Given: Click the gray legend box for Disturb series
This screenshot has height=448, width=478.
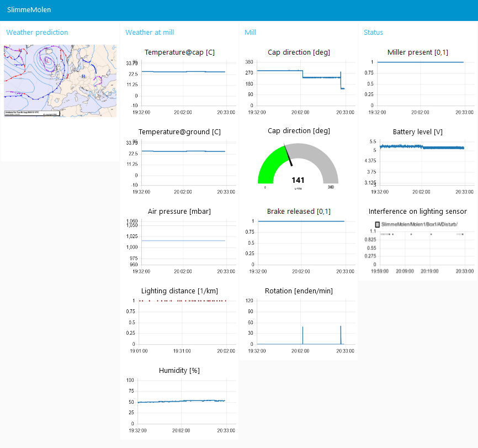Looking at the screenshot, I should click(x=378, y=224).
